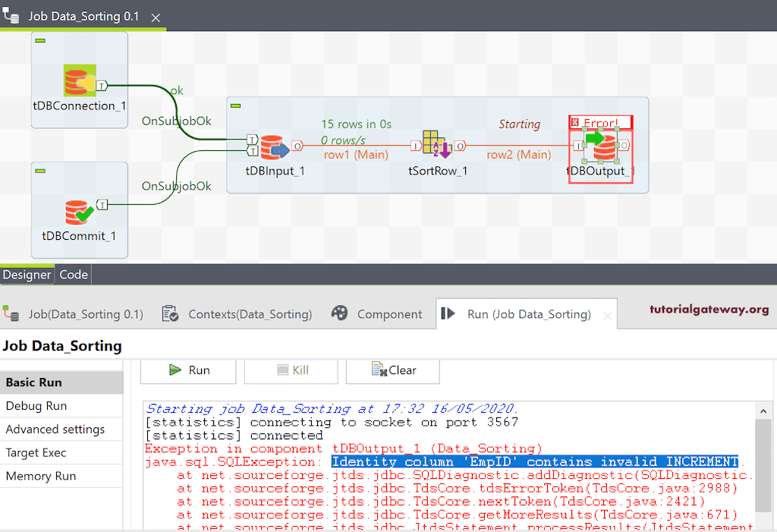Image resolution: width=777 pixels, height=532 pixels.
Task: Click the tDBCommit_1 component icon
Action: point(78,212)
